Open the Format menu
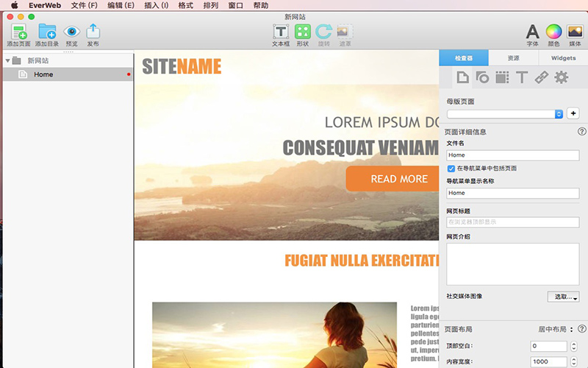The image size is (588, 368). click(186, 5)
